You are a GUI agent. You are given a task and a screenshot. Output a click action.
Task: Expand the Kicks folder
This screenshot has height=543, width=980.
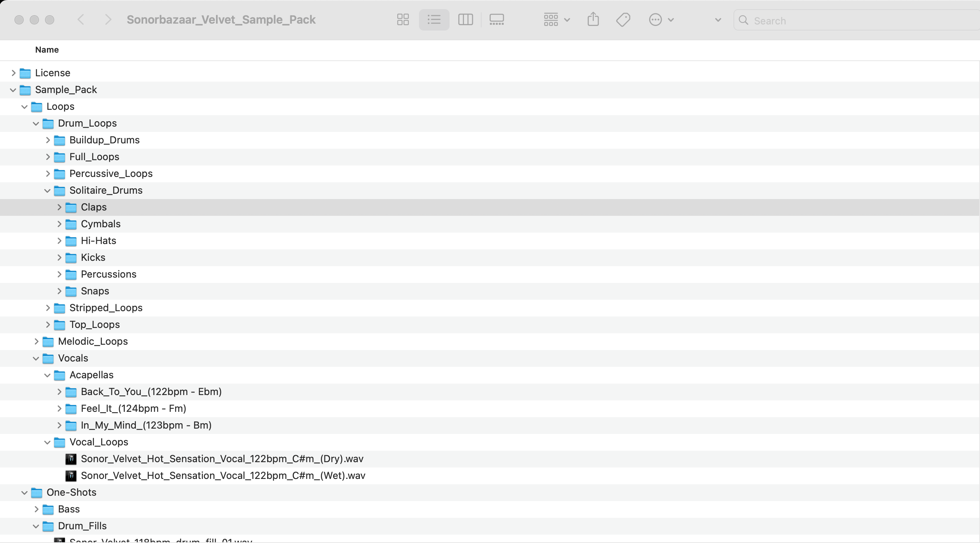coord(59,258)
